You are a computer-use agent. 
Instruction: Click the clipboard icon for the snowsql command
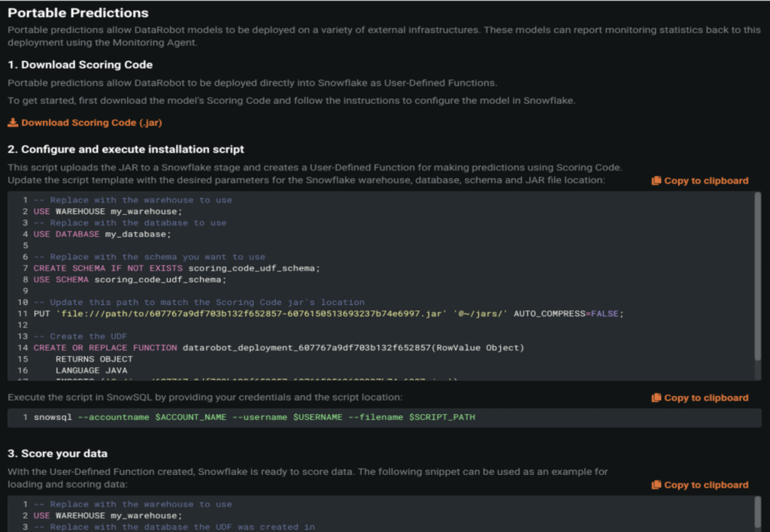point(656,397)
